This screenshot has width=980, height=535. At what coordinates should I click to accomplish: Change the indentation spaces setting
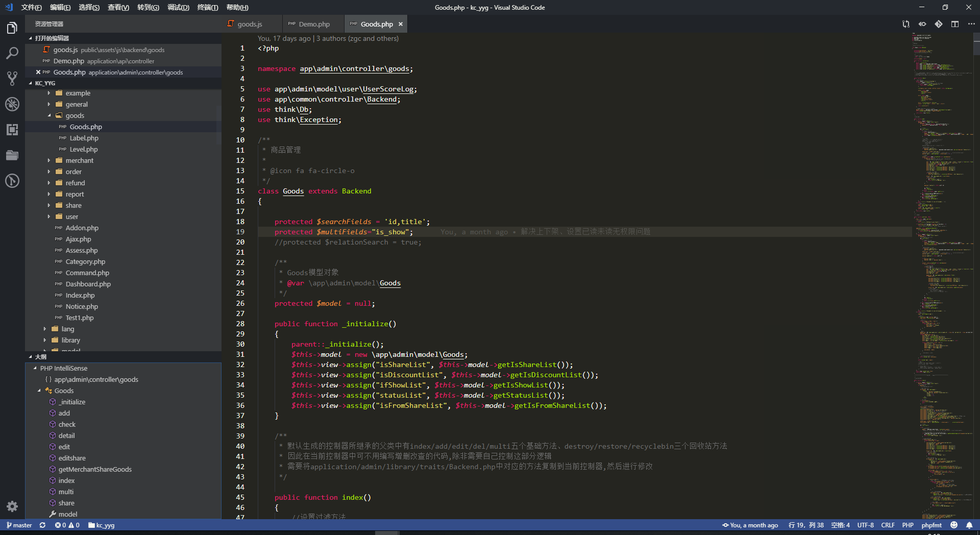(x=840, y=525)
